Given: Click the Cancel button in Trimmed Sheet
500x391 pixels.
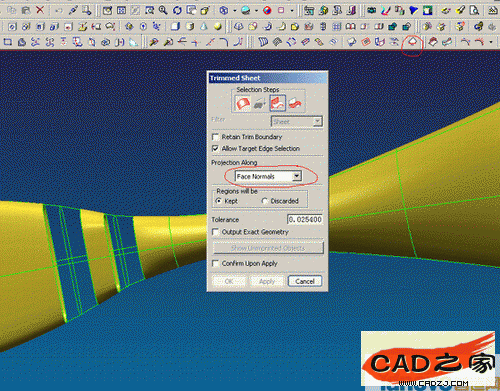Looking at the screenshot, I should (305, 281).
